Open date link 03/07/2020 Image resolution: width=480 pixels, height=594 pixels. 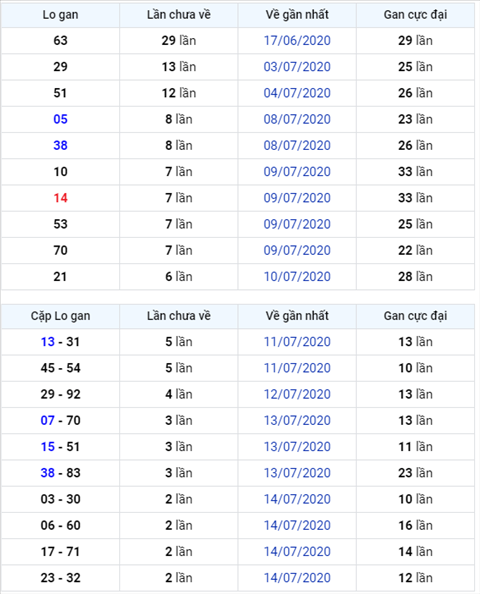pos(297,67)
